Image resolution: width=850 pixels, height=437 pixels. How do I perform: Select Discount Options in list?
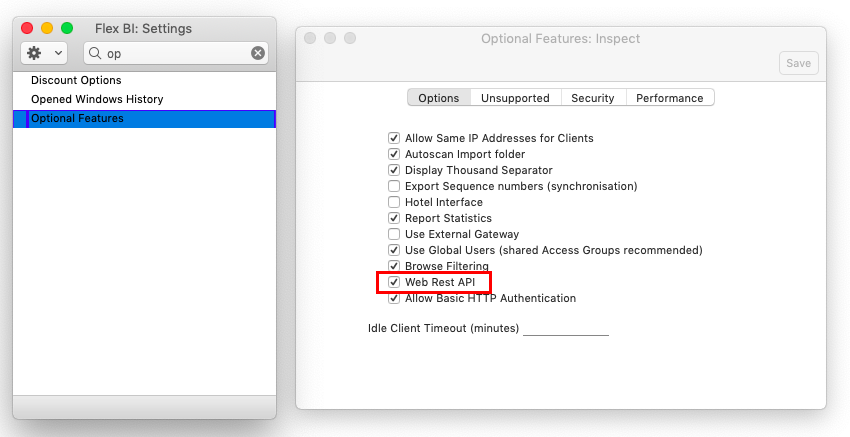[76, 80]
